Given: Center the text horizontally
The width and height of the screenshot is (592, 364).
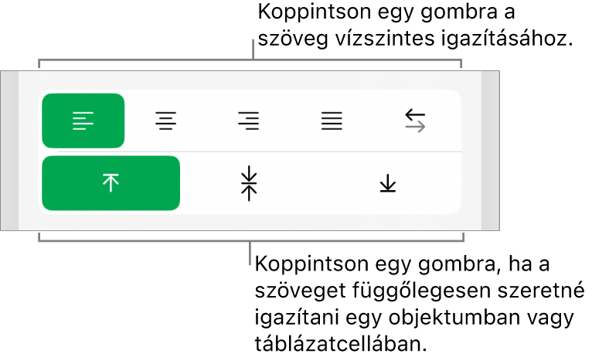Looking at the screenshot, I should [165, 121].
